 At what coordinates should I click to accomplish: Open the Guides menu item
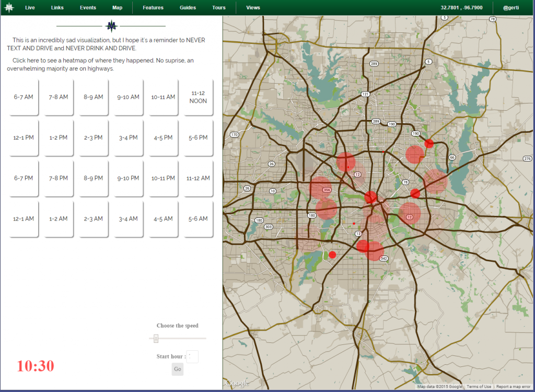[188, 8]
